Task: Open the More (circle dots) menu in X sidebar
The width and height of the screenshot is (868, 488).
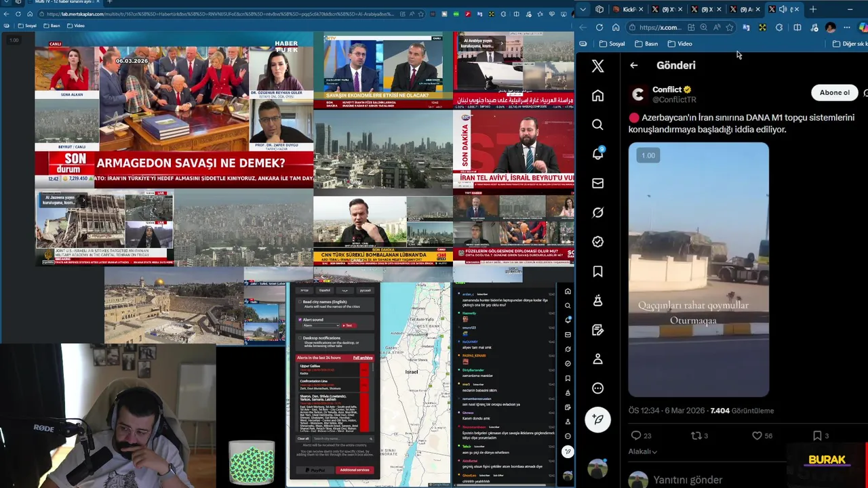Action: tap(597, 388)
